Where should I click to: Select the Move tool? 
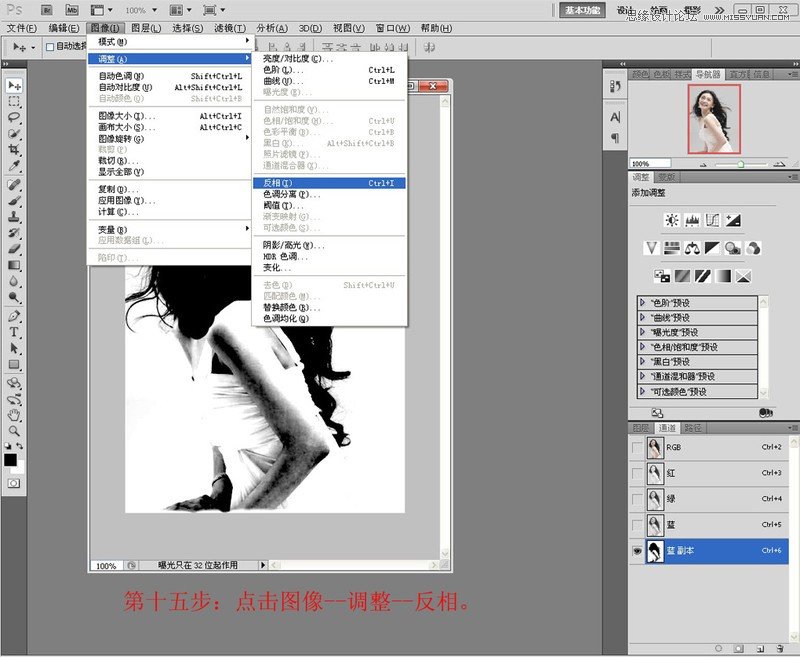(x=13, y=87)
